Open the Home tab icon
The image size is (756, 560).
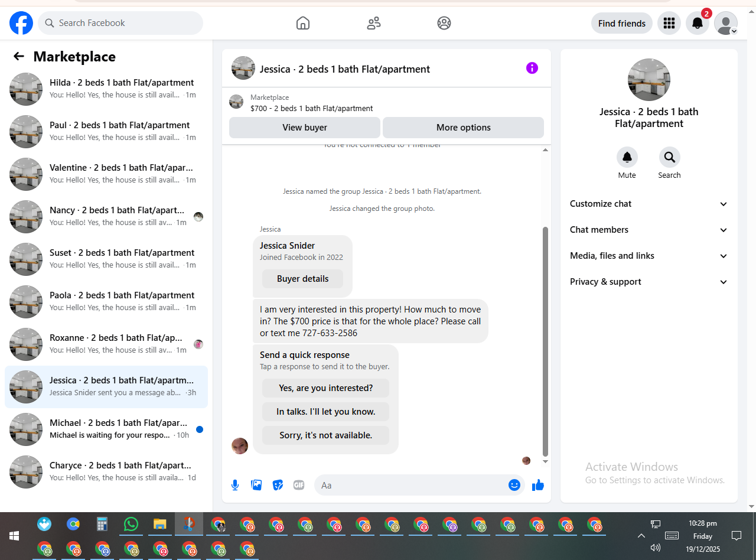(303, 23)
